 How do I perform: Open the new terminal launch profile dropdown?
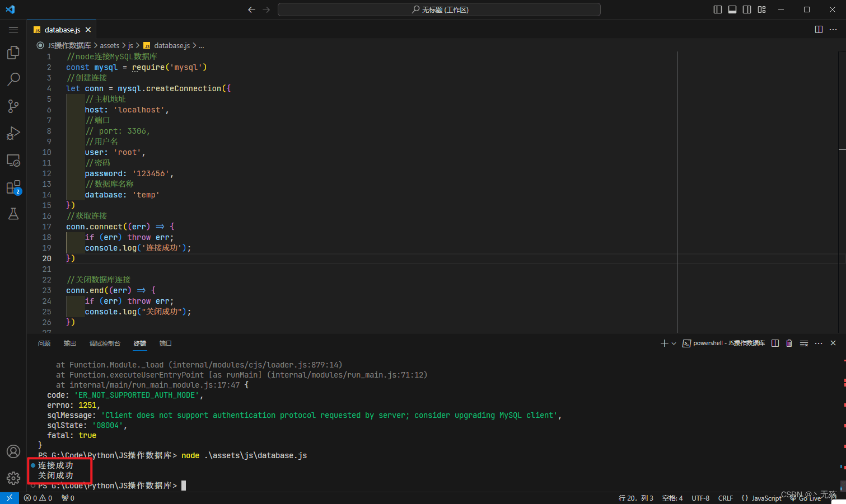tap(674, 343)
